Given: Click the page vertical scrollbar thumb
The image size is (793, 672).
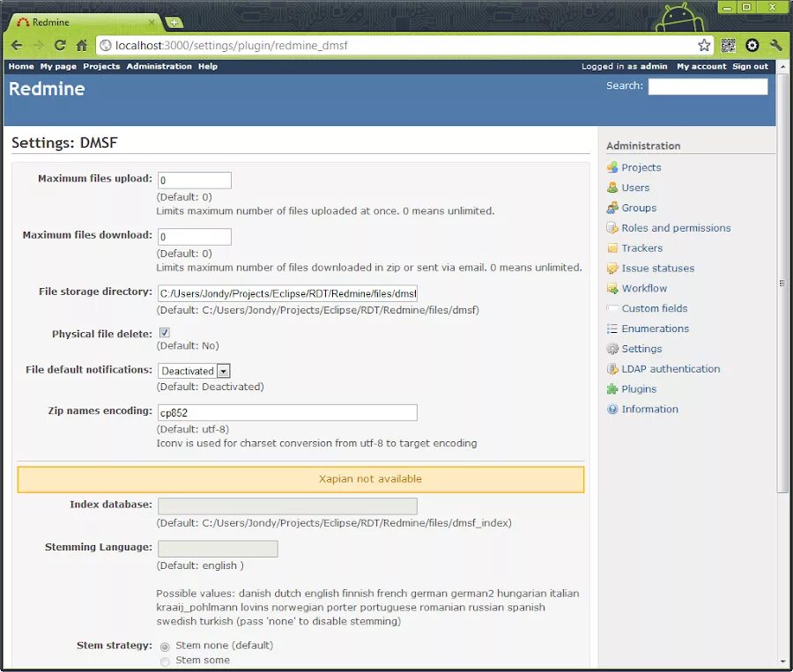Looking at the screenshot, I should tap(782, 284).
